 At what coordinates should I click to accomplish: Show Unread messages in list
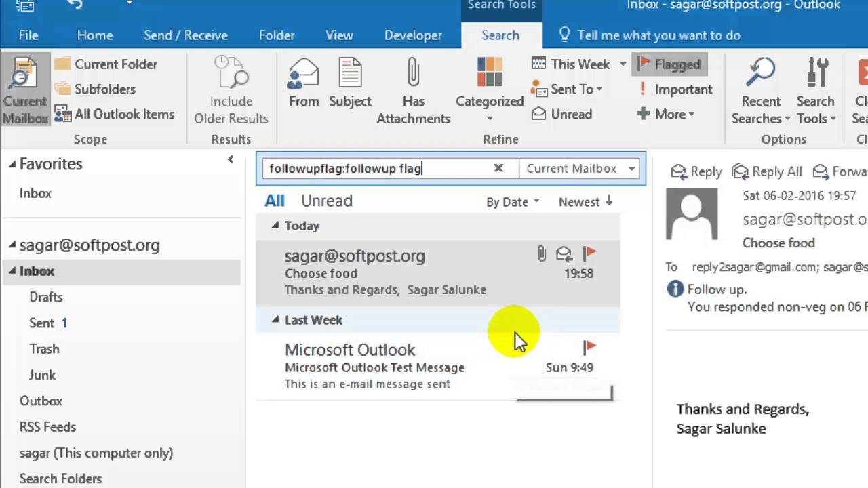point(327,201)
